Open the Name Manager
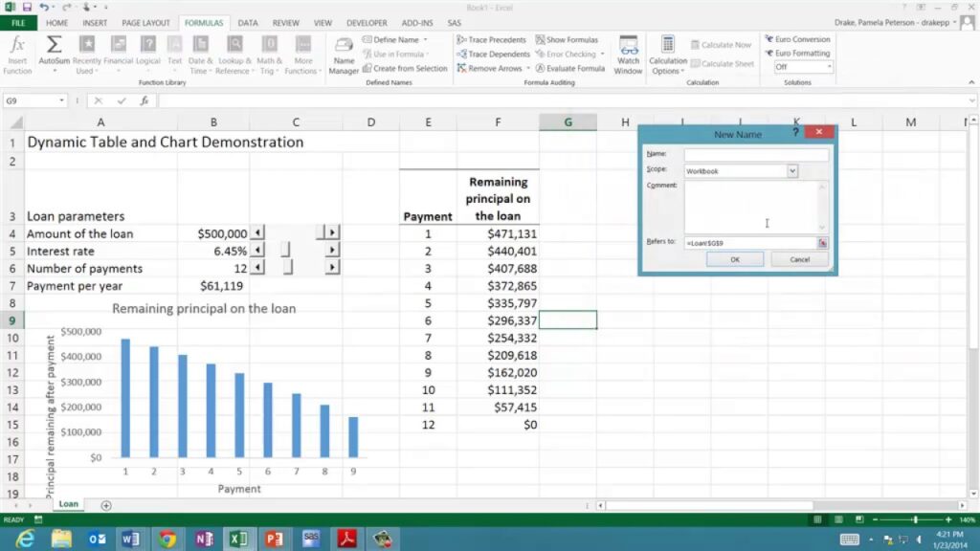The width and height of the screenshot is (980, 551). tap(343, 55)
